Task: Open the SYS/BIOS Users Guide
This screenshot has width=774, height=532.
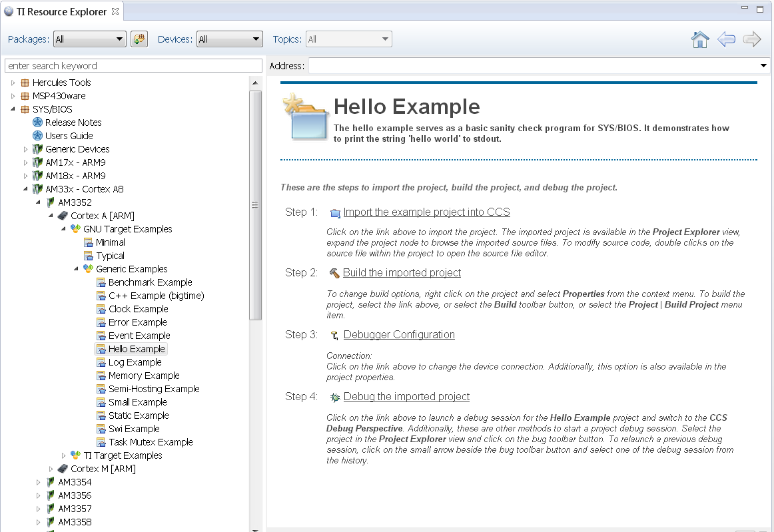Action: (x=70, y=135)
